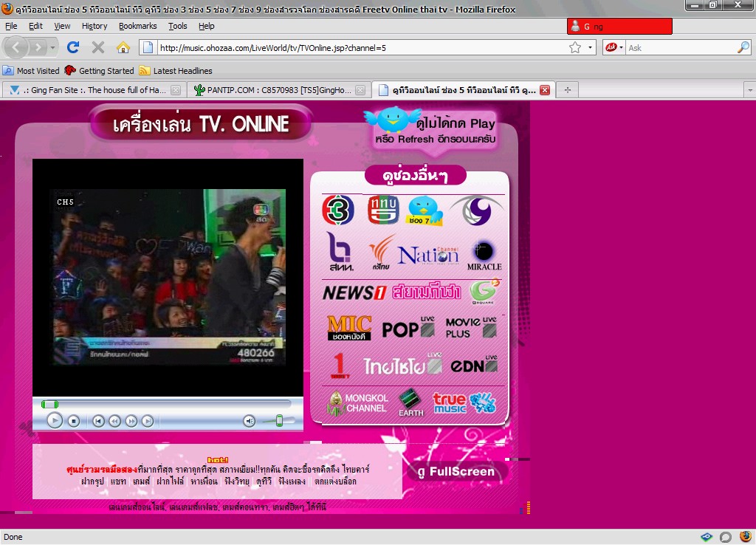
Task: Select the MONGKOL CHANNEL logo
Action: point(357,403)
